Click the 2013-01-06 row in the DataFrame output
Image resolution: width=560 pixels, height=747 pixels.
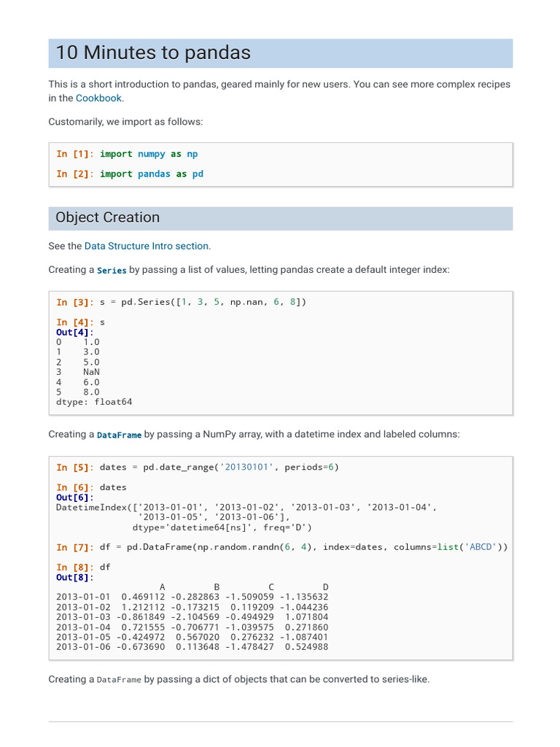point(192,646)
